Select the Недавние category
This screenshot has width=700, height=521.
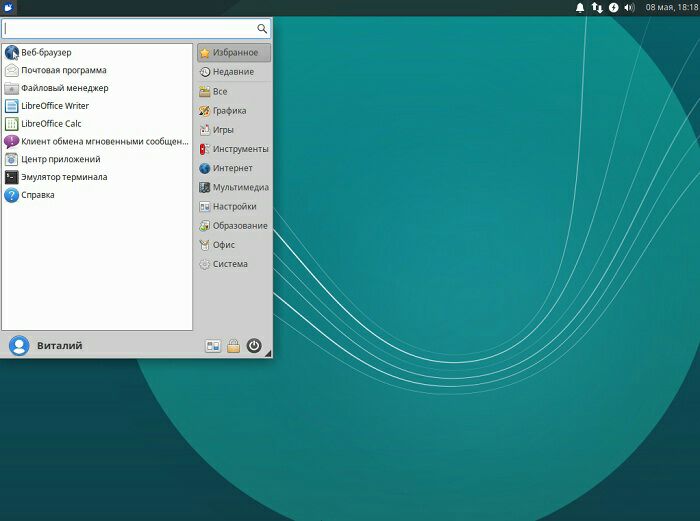(234, 72)
